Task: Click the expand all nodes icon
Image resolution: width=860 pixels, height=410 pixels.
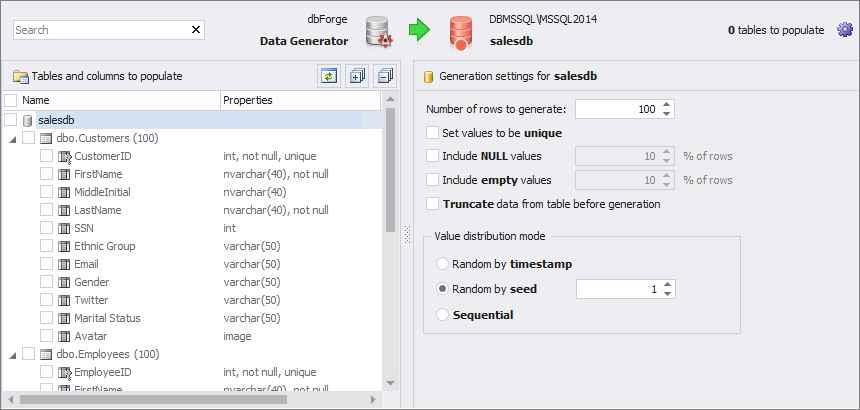Action: [x=357, y=76]
